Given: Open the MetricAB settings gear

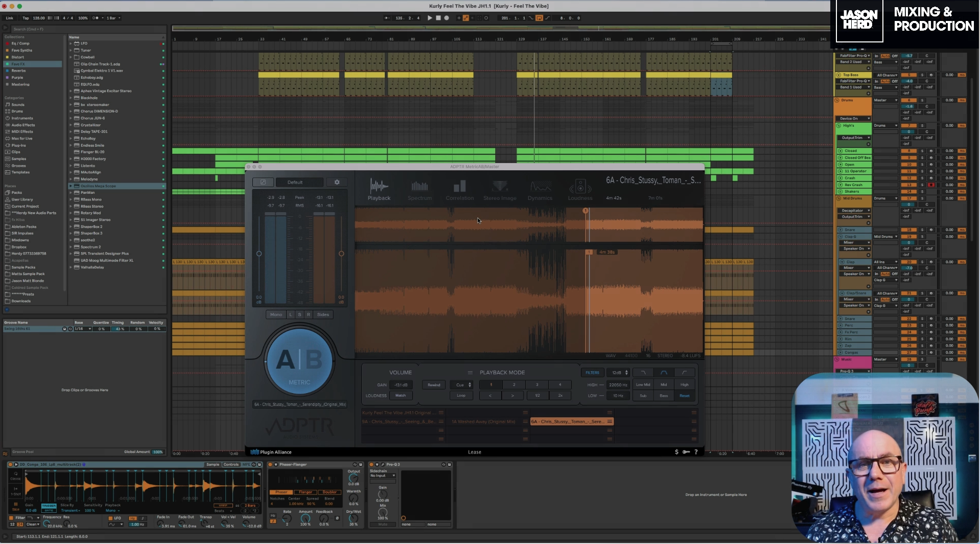Looking at the screenshot, I should click(337, 183).
